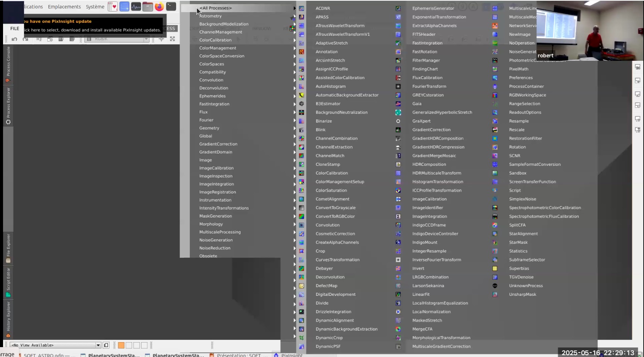Screen dimensions: 644x357
Task: Click the Statistics process icon
Action: 495,251
